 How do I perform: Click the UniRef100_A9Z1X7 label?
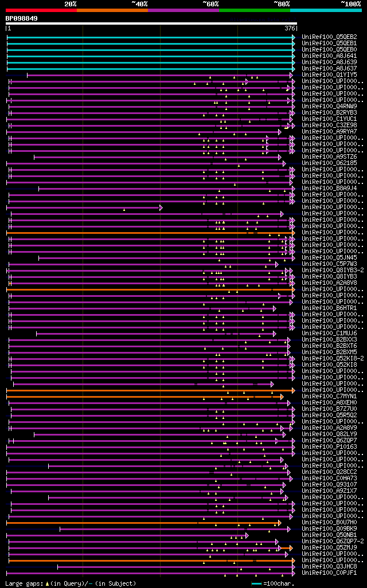(329, 491)
